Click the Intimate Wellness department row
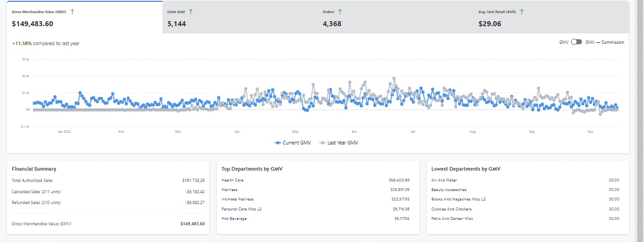This screenshot has height=242, width=644. point(315,199)
